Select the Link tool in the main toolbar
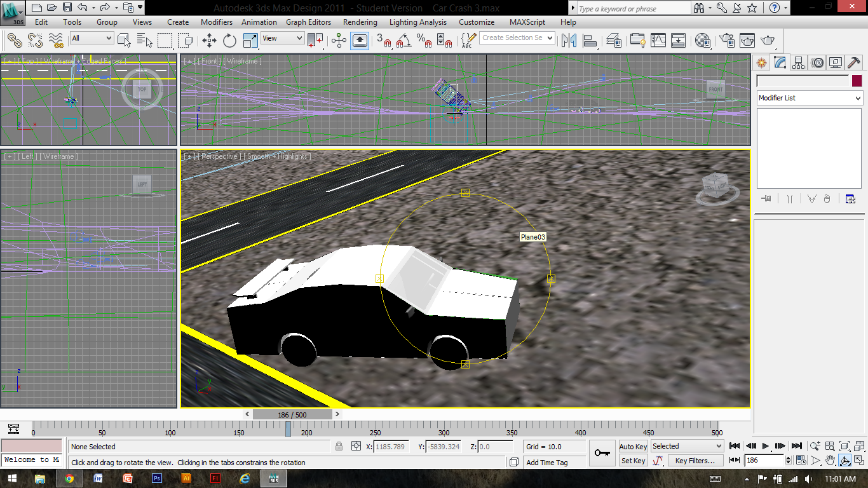 click(x=15, y=40)
